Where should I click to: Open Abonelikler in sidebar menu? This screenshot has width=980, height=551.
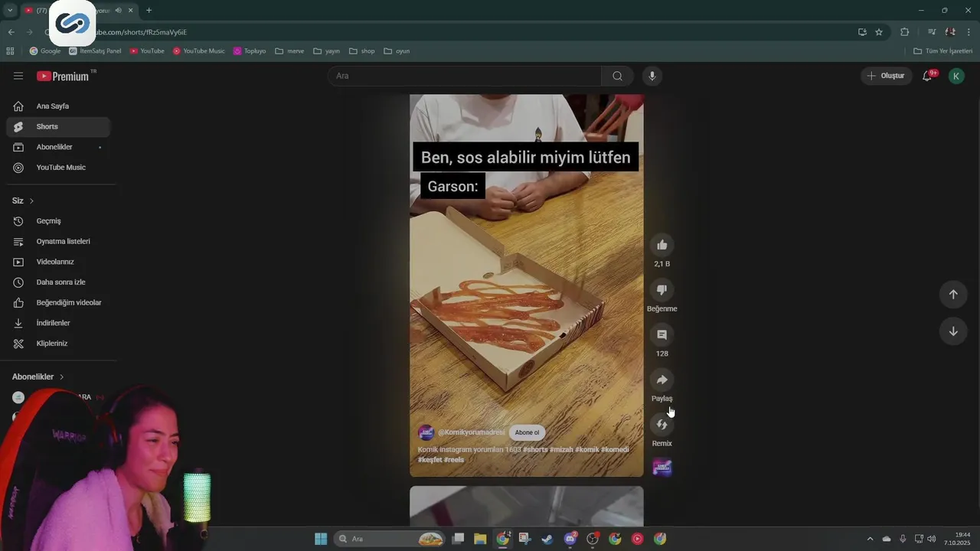tap(58, 147)
